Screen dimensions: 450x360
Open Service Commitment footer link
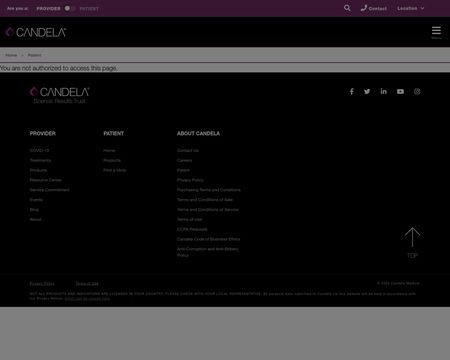click(x=50, y=190)
